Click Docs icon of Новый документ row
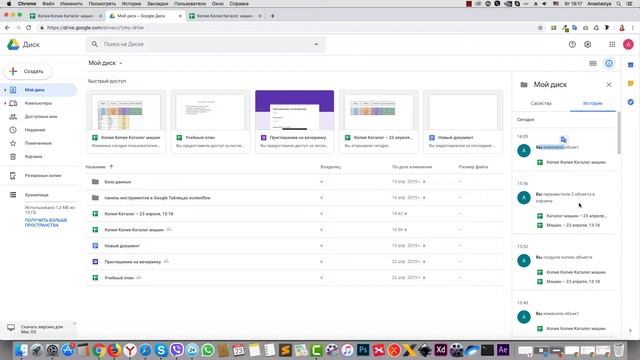 95,246
